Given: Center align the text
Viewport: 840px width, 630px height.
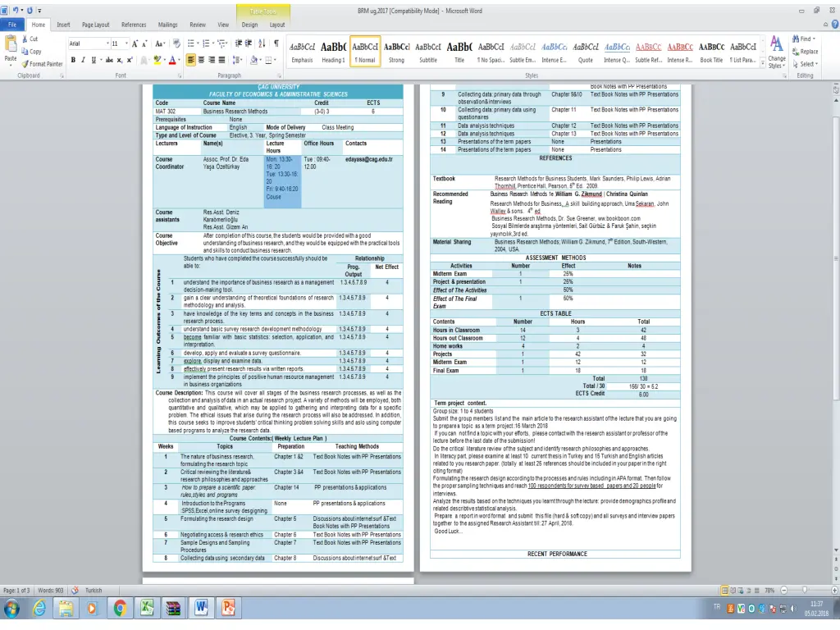Looking at the screenshot, I should tap(202, 60).
